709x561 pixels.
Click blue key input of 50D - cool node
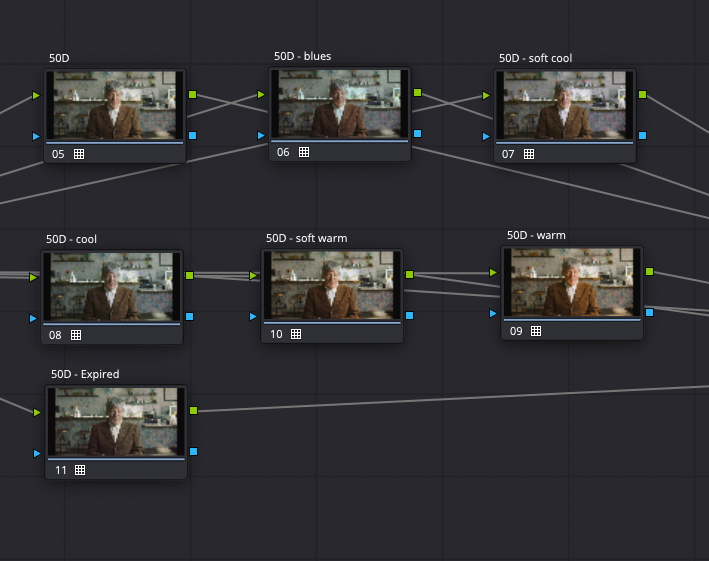34,318
